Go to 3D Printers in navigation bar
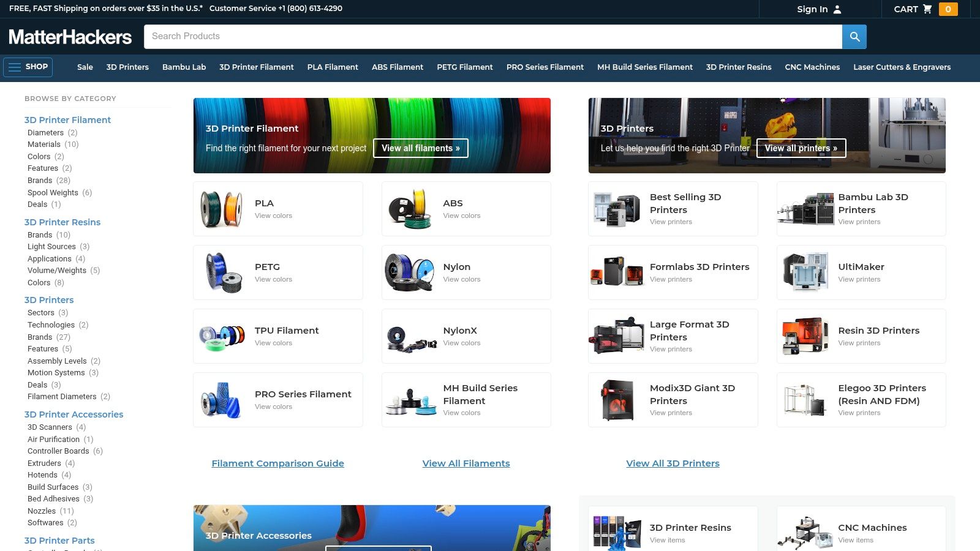This screenshot has height=551, width=980. 127,67
